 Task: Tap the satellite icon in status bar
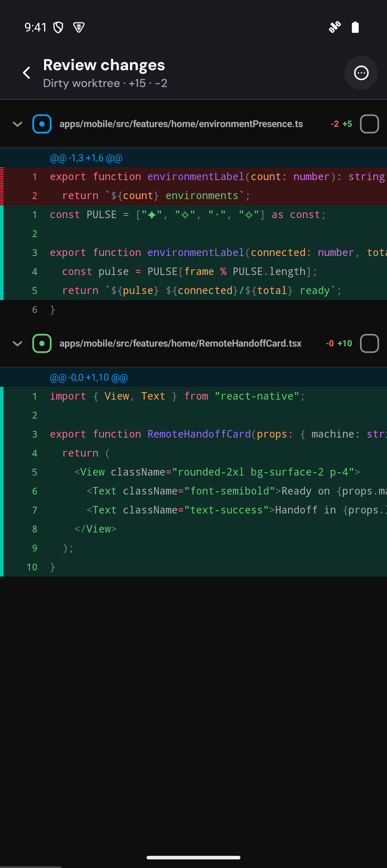[x=335, y=27]
